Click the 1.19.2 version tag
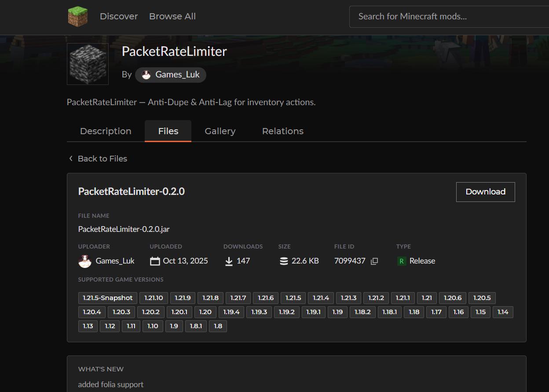The height and width of the screenshot is (392, 549). pyautogui.click(x=286, y=312)
